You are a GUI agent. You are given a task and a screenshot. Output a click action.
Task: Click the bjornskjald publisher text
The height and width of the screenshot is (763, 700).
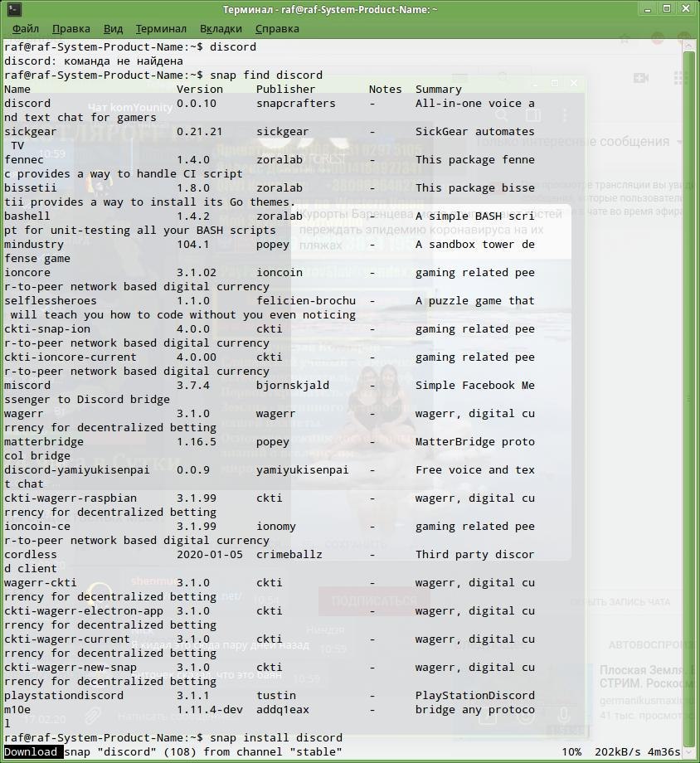tap(293, 386)
